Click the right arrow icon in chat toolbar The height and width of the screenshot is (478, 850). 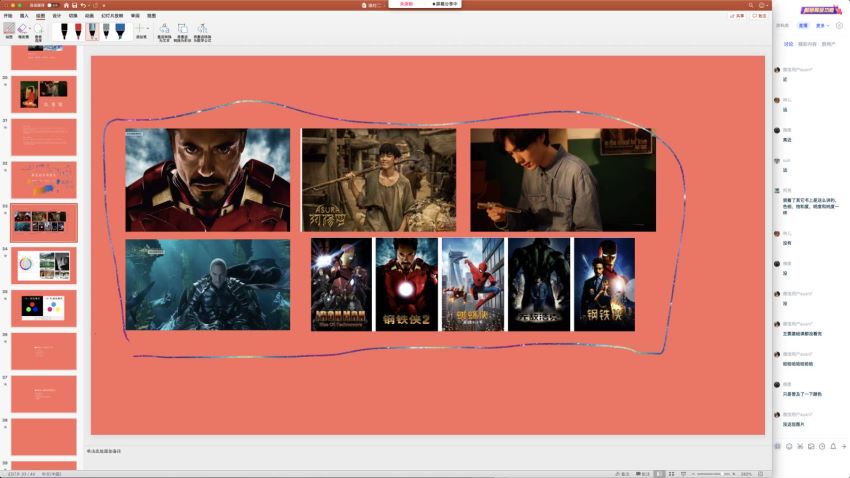(x=844, y=447)
